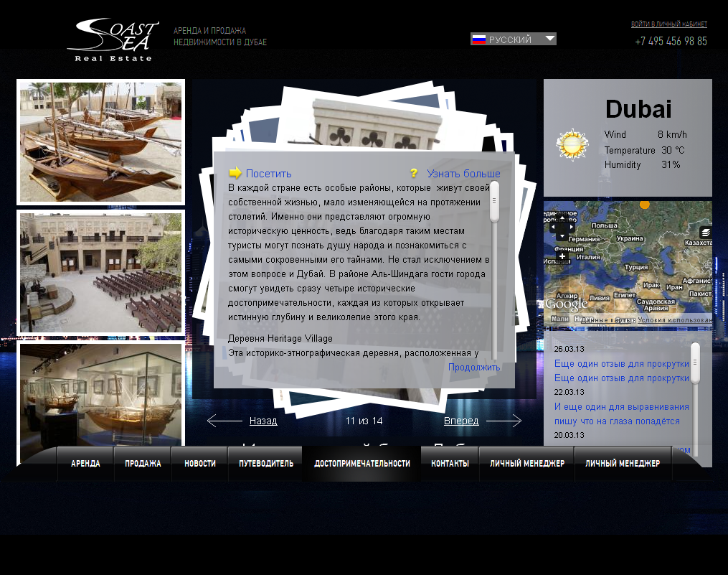728x575 pixels.
Task: Open the АРЕНДА menu item
Action: (x=85, y=464)
